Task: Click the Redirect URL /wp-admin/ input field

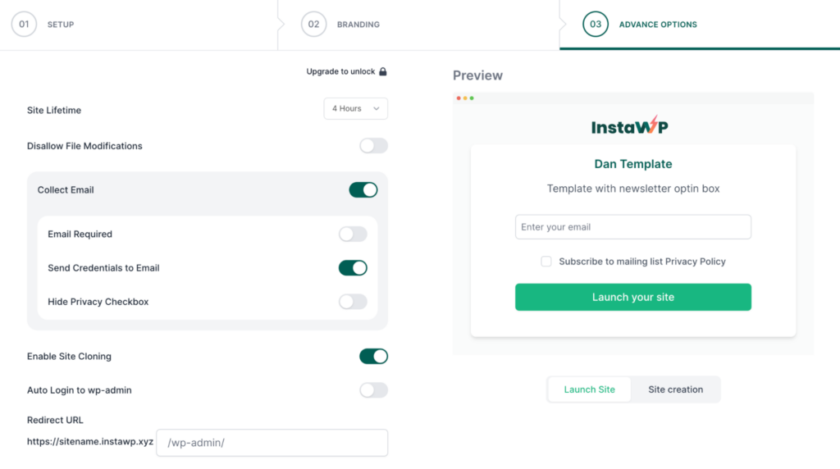Action: 272,443
